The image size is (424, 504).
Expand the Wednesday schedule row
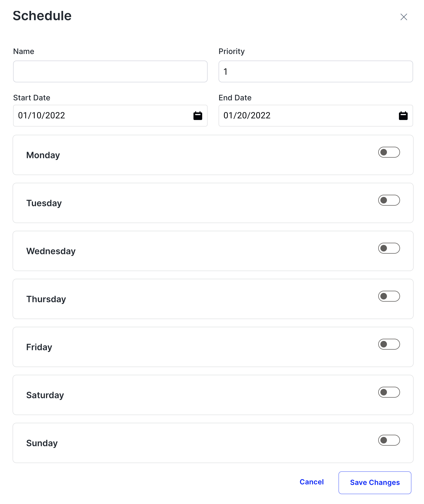pyautogui.click(x=191, y=251)
